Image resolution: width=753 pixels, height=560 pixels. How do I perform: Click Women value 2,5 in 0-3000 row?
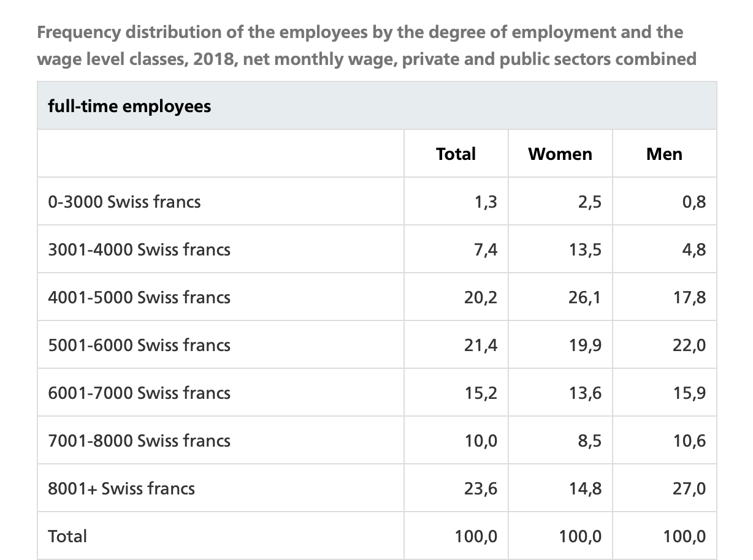(589, 202)
